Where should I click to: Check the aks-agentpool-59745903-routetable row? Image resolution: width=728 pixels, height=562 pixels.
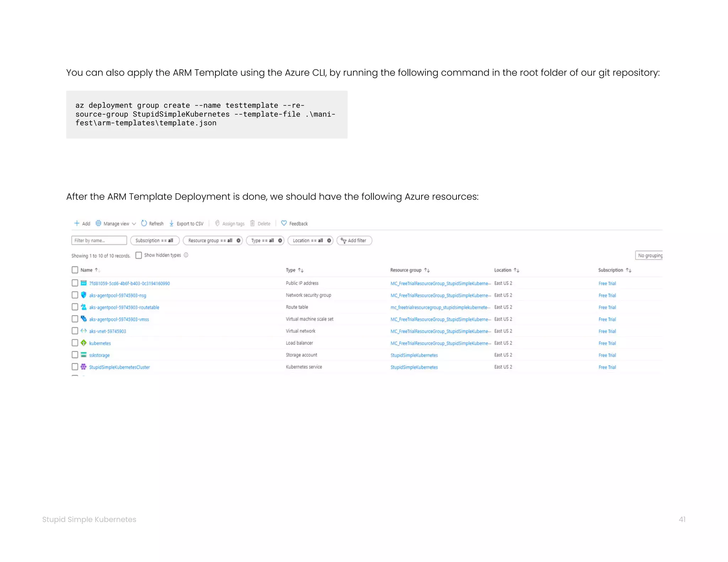[75, 307]
